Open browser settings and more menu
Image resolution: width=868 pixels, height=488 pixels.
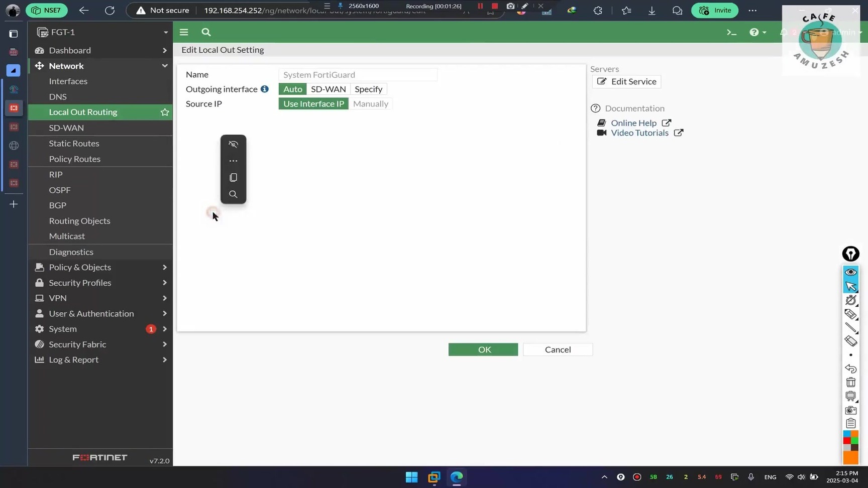pyautogui.click(x=752, y=10)
